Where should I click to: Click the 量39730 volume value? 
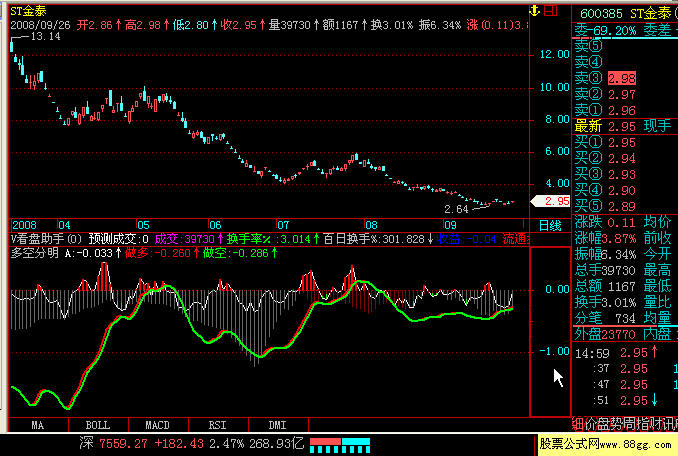[x=289, y=25]
